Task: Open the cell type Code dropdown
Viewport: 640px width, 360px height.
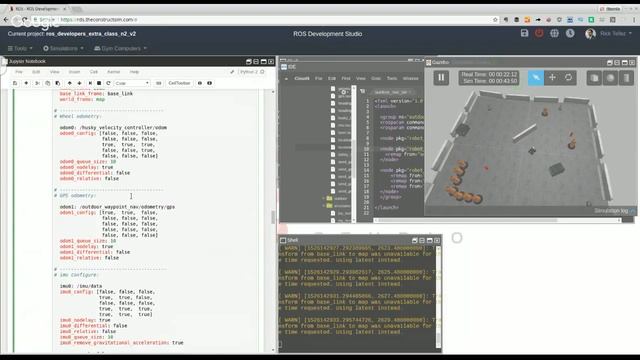Action: point(132,83)
